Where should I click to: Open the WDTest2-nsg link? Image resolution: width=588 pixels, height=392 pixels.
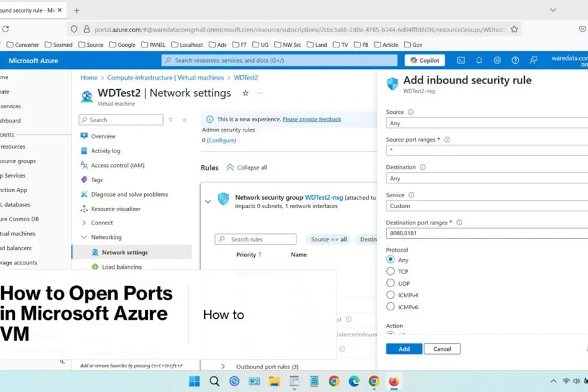click(324, 197)
